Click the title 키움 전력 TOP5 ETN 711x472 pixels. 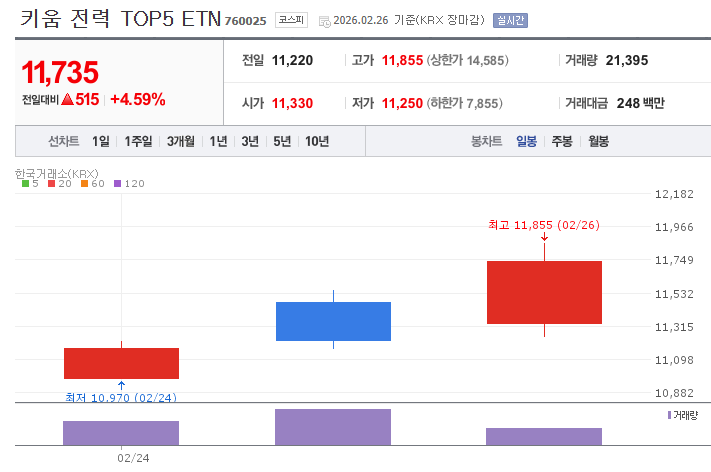click(121, 19)
